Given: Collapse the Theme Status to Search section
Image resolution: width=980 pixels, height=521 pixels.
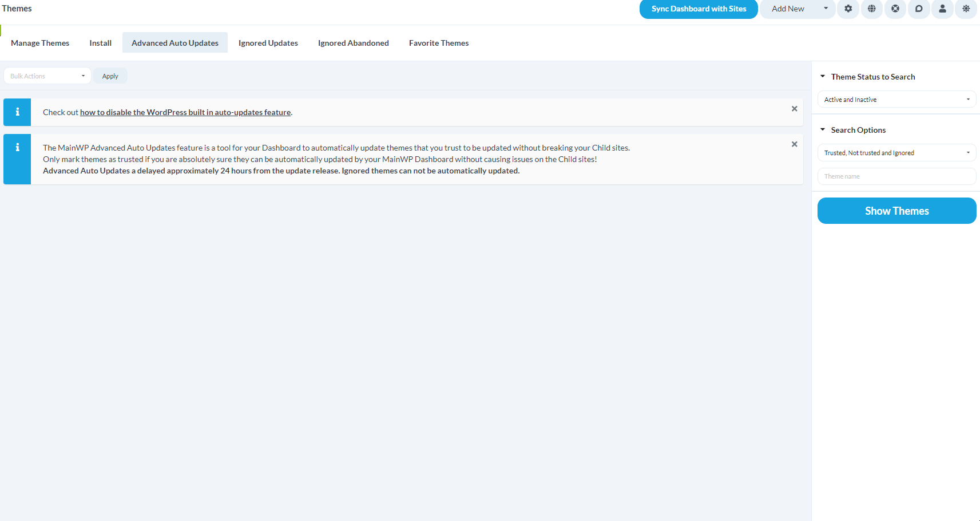Looking at the screenshot, I should (x=823, y=76).
